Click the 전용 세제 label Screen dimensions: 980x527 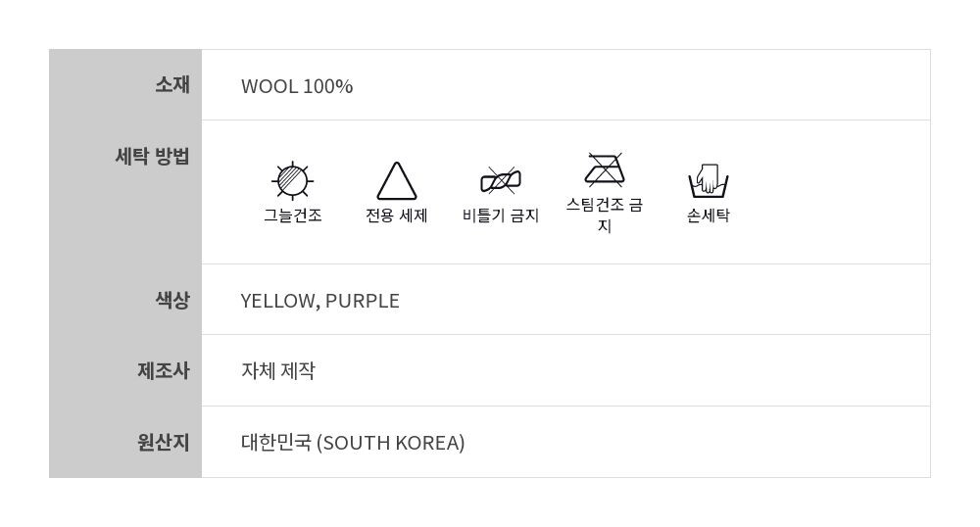[x=397, y=216]
